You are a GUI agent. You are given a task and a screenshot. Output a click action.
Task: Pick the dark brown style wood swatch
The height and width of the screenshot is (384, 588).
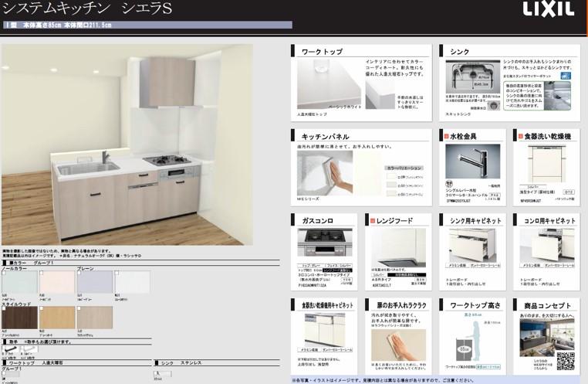[x=19, y=318]
